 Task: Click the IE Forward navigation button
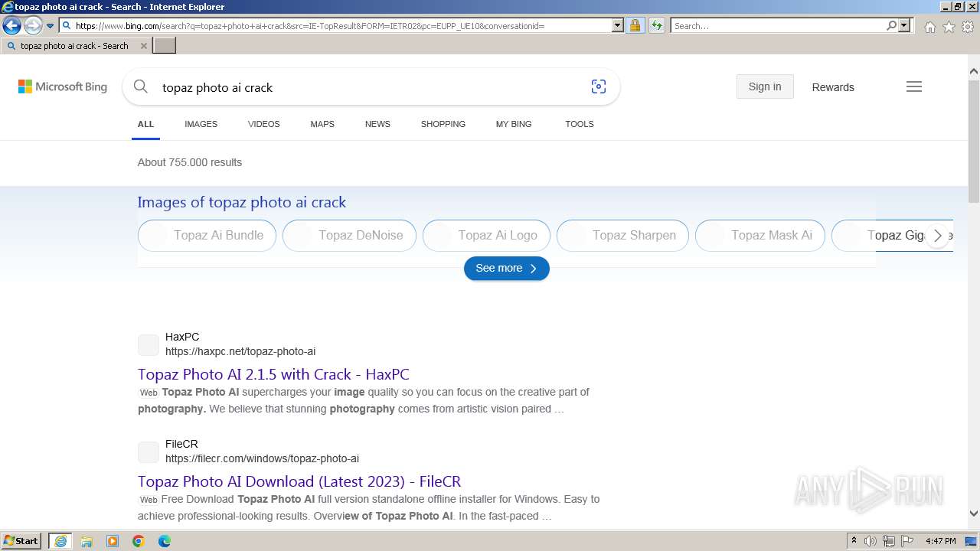tap(32, 26)
